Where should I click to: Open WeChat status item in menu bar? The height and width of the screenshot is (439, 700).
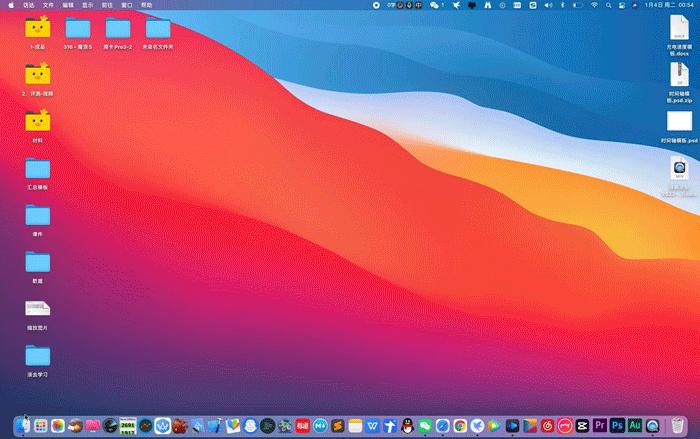436,5
